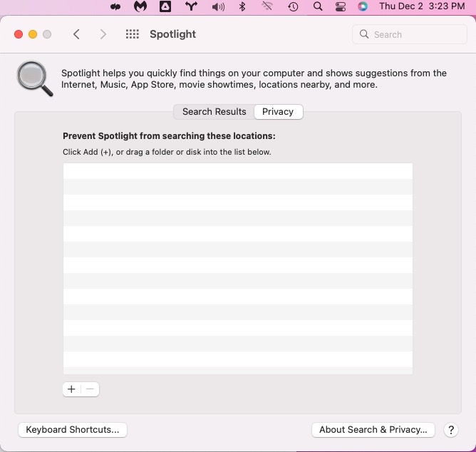476x452 pixels.
Task: Click the excluded locations list area
Action: (238, 269)
